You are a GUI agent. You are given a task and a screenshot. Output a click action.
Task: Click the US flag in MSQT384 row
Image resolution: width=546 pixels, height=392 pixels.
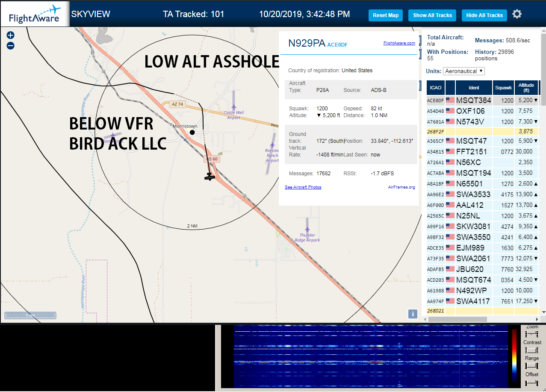point(450,100)
